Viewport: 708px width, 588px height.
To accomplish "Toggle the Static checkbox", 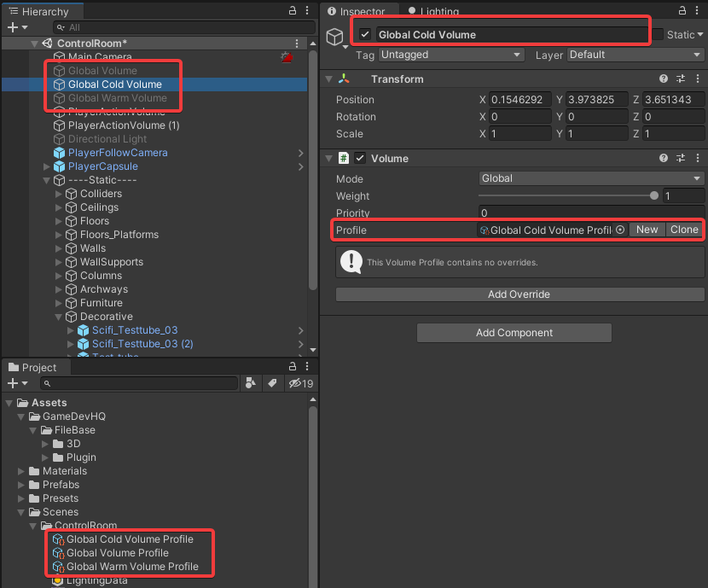I will (658, 34).
